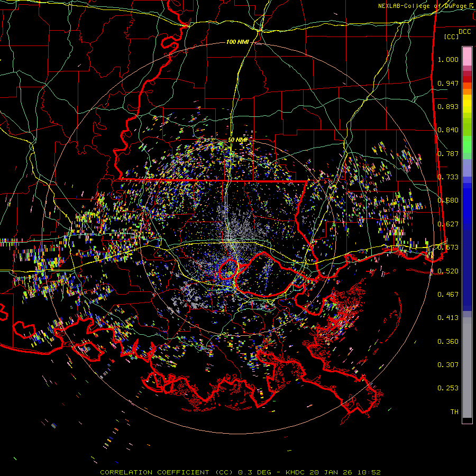The image size is (476, 476).
Task: Click the 20 JAN 26 date in the caption
Action: pyautogui.click(x=331, y=472)
